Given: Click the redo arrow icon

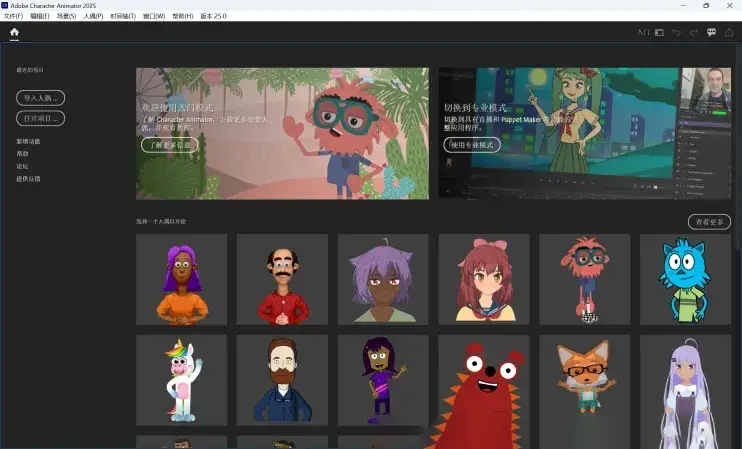Looking at the screenshot, I should [693, 33].
